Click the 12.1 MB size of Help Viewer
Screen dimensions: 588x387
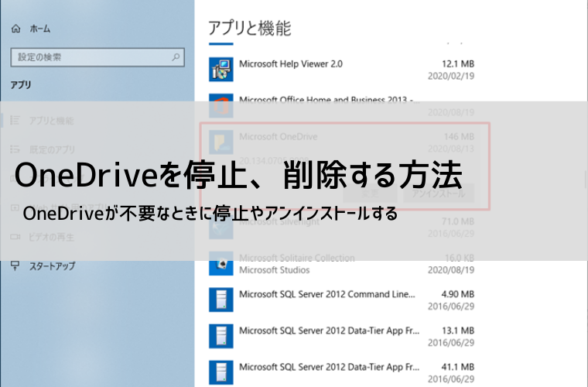click(458, 63)
